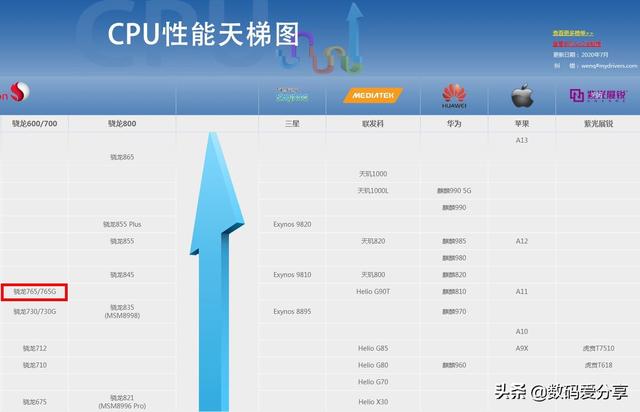Click the 麒麟970 cell
Screen dimensions: 640x412
[454, 311]
